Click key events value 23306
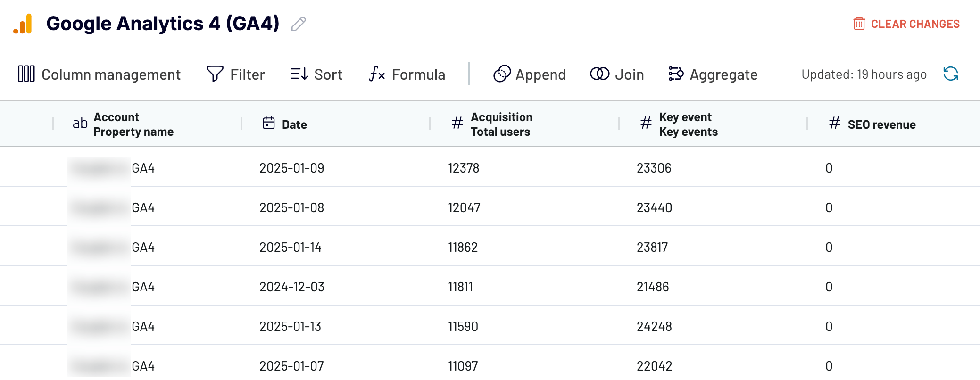 [654, 168]
